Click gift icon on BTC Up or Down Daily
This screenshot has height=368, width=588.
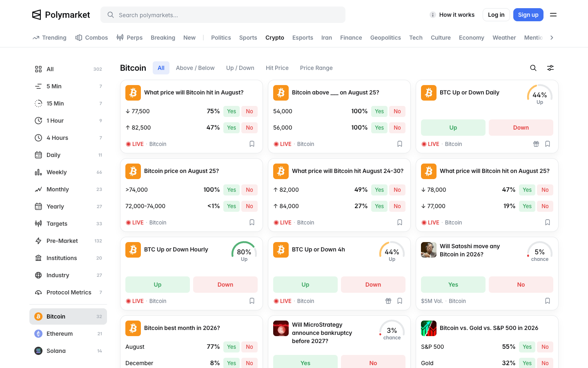[x=536, y=144]
